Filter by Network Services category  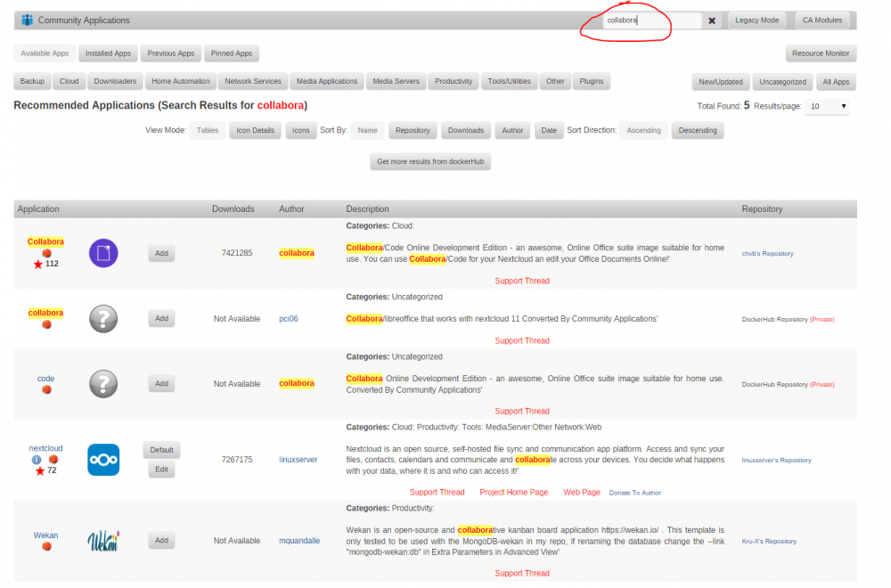click(x=253, y=81)
